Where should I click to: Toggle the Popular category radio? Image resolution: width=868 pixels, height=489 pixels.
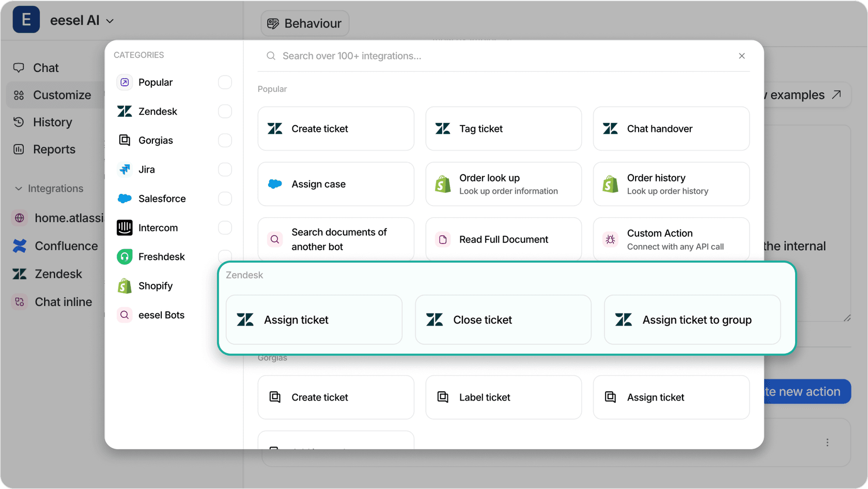[225, 82]
